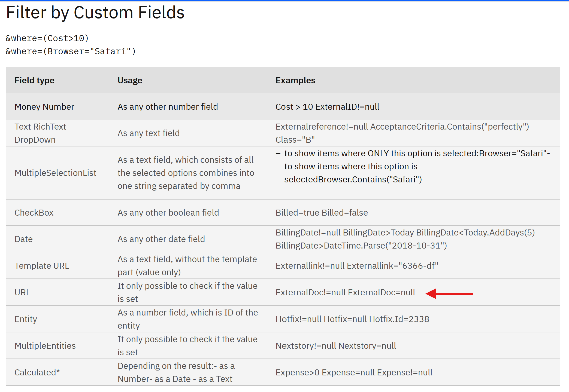Click the red arrow pointing at ExternalDoc
Image resolution: width=569 pixels, height=392 pixels.
click(x=449, y=293)
